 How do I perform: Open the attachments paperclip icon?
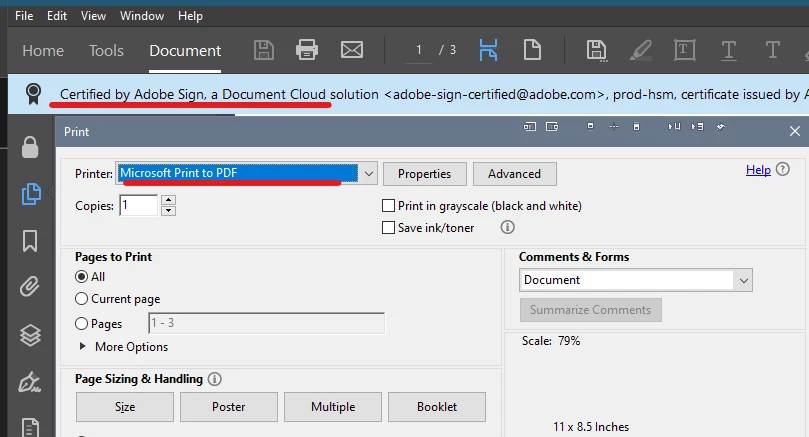pos(30,287)
